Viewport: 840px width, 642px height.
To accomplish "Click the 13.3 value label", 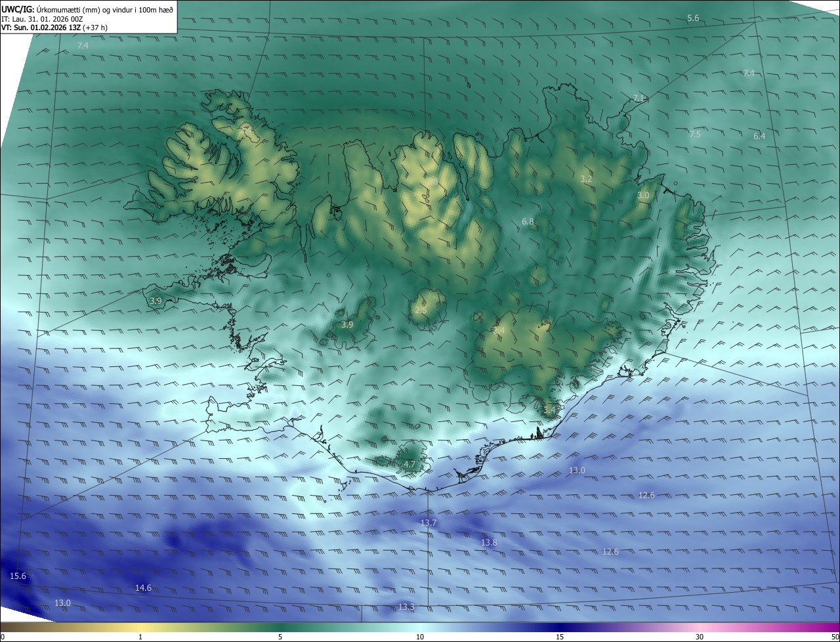I will (406, 607).
